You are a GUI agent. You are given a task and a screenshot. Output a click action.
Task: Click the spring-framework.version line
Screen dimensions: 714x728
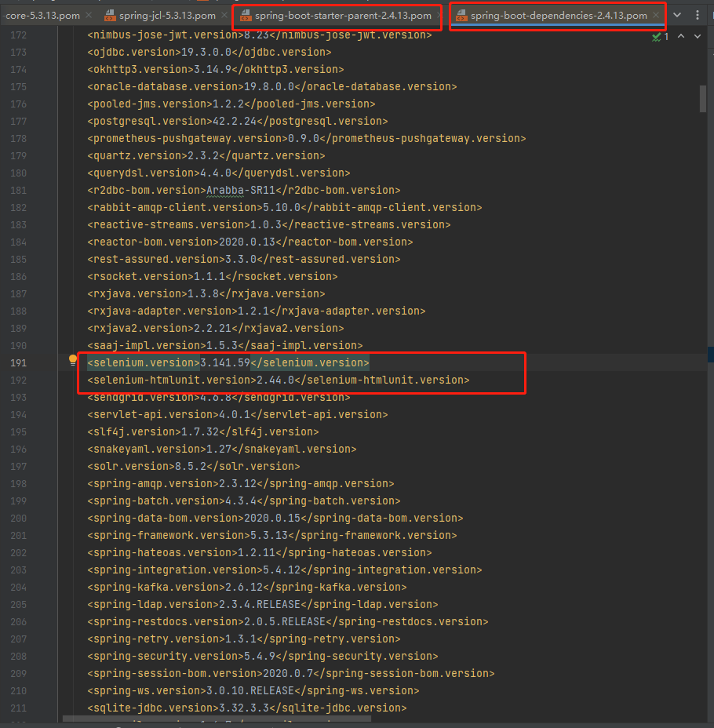pos(272,535)
